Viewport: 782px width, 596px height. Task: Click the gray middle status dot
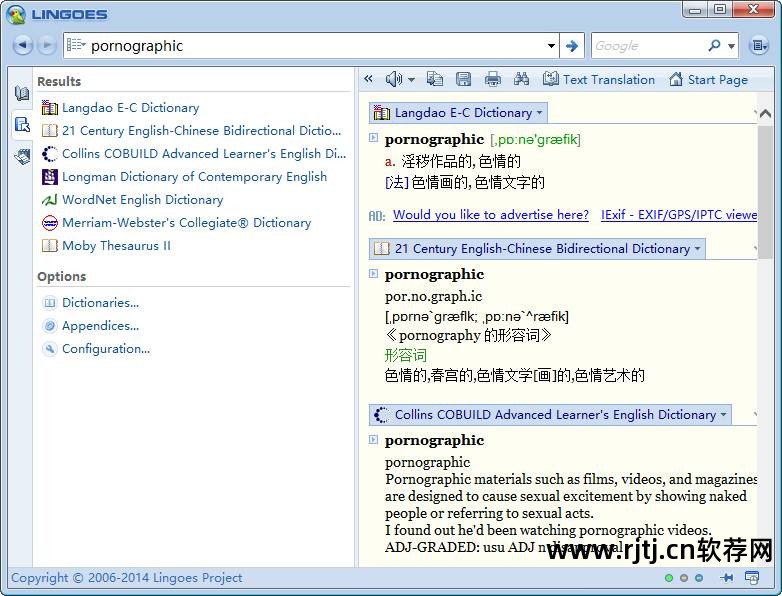point(684,578)
